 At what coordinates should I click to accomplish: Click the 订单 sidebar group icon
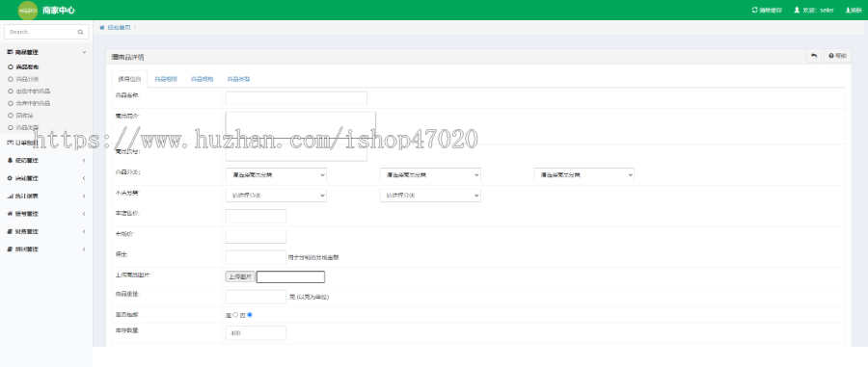pyautogui.click(x=10, y=143)
